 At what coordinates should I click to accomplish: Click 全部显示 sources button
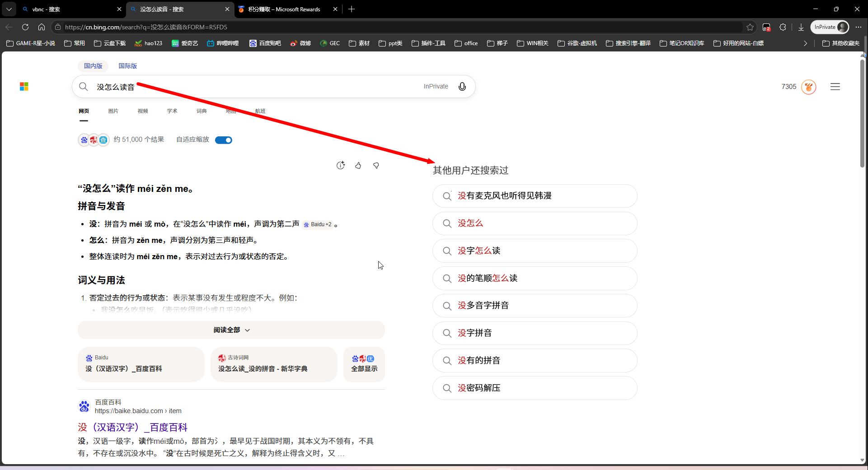364,364
